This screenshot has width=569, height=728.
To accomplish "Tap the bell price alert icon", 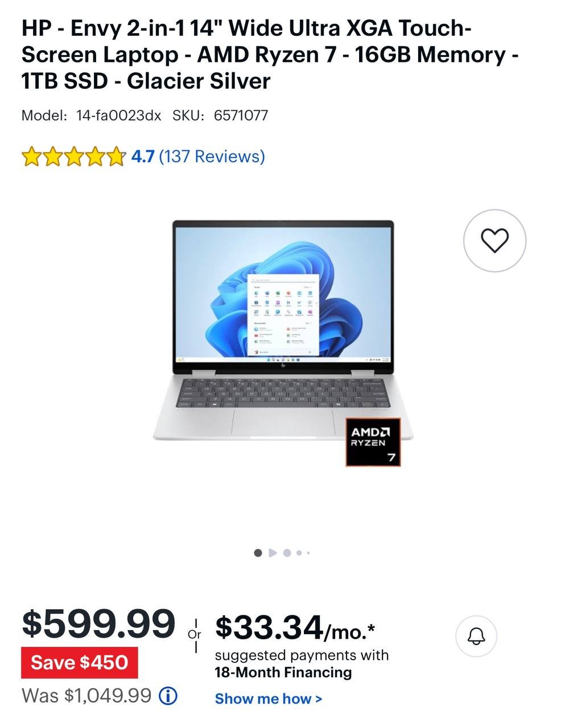I will tap(476, 636).
